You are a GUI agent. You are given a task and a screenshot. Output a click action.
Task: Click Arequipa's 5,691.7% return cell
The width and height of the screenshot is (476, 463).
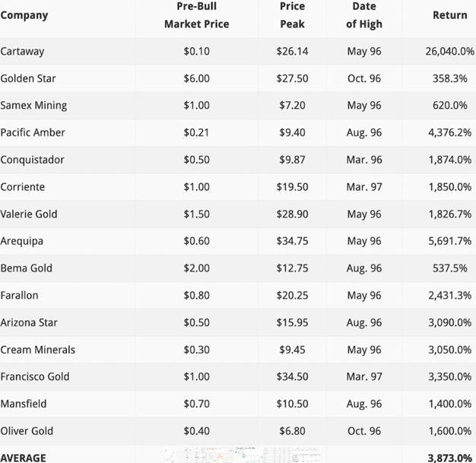[449, 241]
